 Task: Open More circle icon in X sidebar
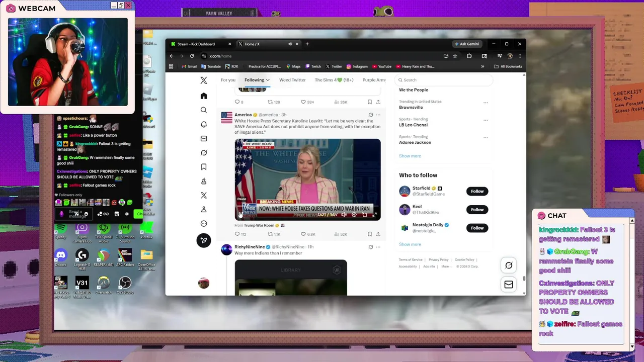(203, 224)
